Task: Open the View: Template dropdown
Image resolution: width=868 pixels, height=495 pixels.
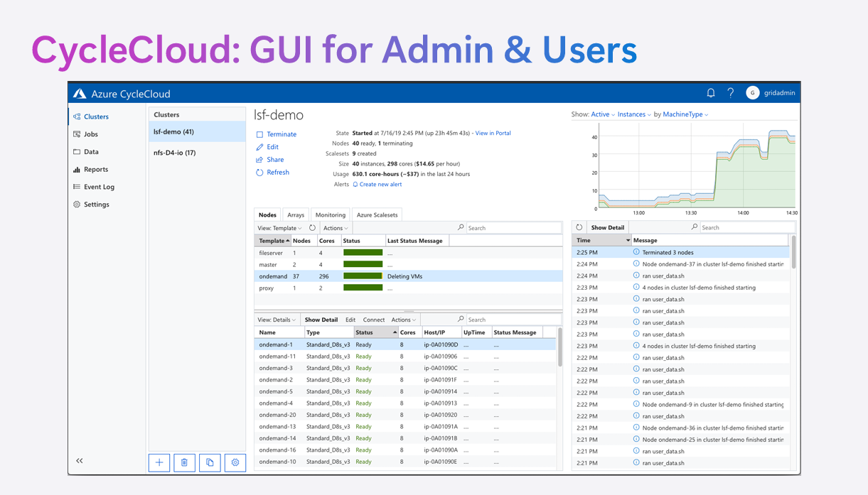Action: pos(279,228)
